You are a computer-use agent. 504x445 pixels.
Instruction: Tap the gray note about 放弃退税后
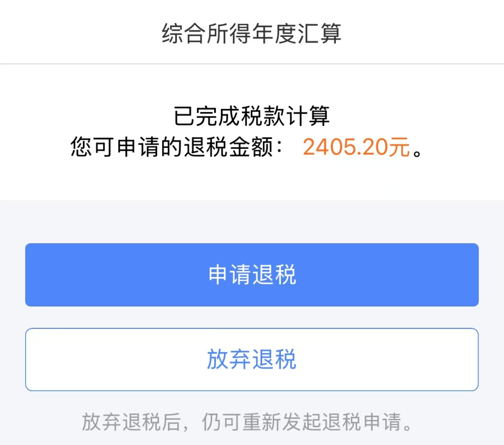pyautogui.click(x=247, y=422)
